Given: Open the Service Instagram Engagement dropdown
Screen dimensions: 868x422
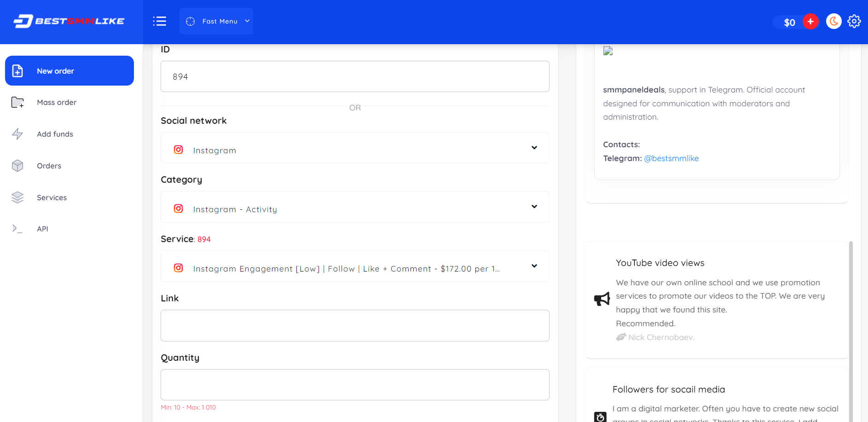Looking at the screenshot, I should 354,266.
